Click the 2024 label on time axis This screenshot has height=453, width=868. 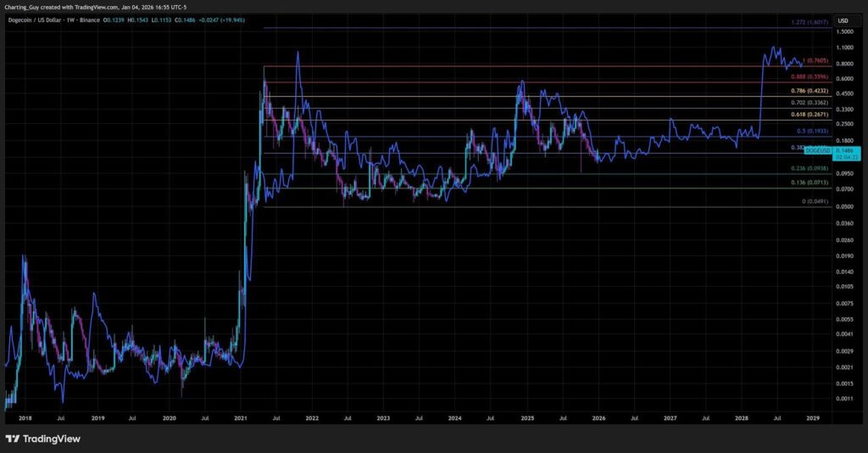point(455,418)
